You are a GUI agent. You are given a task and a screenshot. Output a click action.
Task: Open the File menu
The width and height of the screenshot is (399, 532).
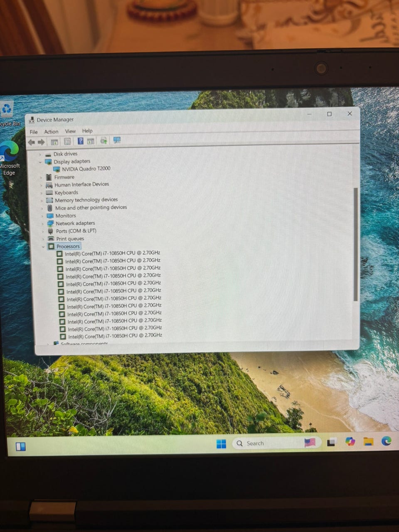(x=34, y=132)
